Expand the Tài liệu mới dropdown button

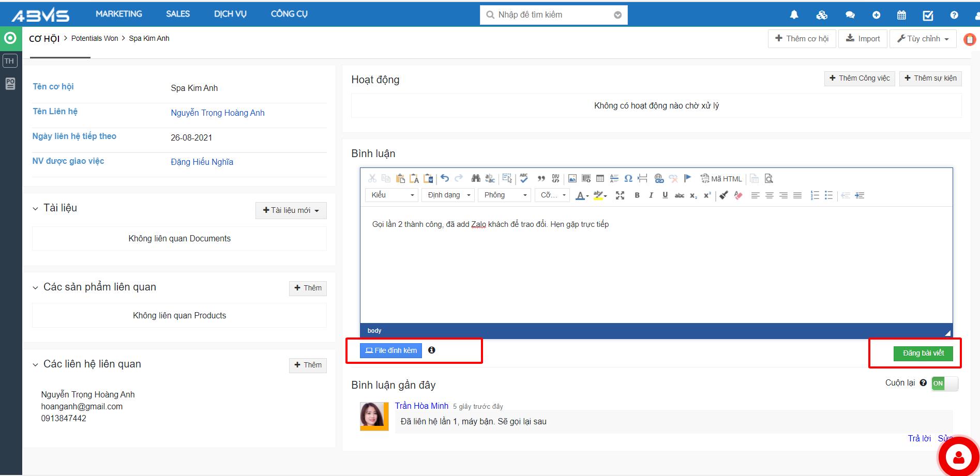(291, 210)
